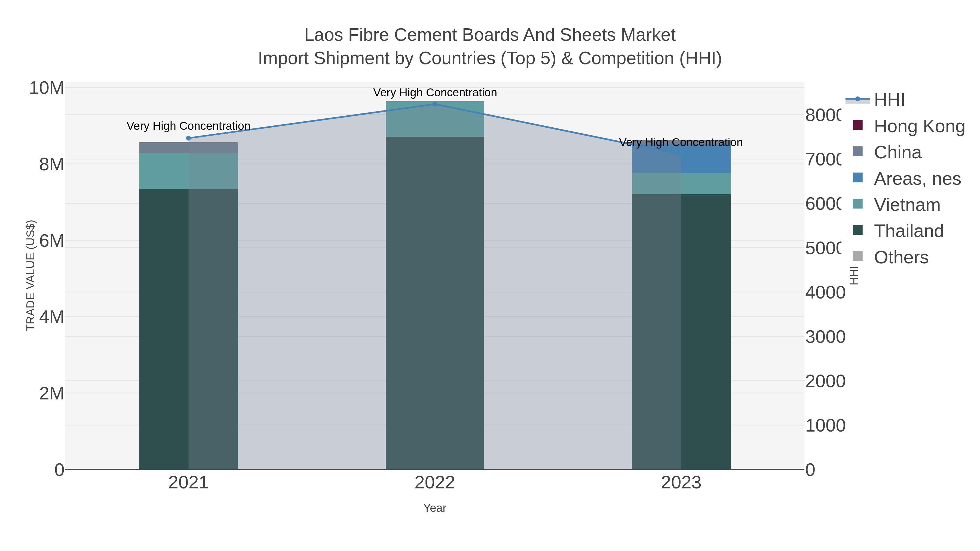Click 'Very High Concentration' label above 2021
The width and height of the screenshot is (980, 551).
tap(188, 126)
